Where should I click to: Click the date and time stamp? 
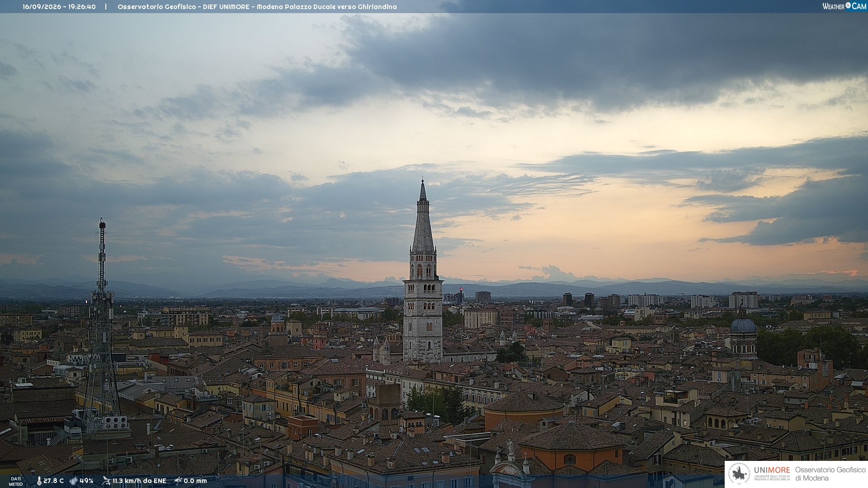59,7
